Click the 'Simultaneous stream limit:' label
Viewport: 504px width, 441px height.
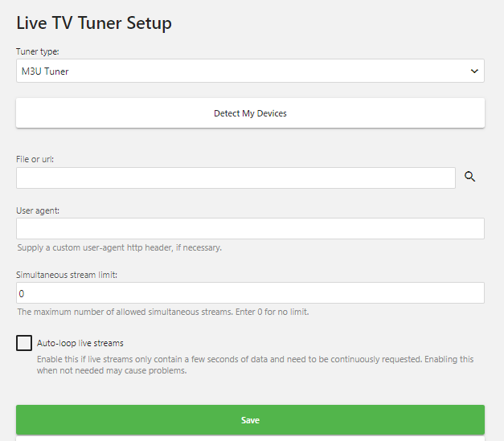tap(67, 275)
